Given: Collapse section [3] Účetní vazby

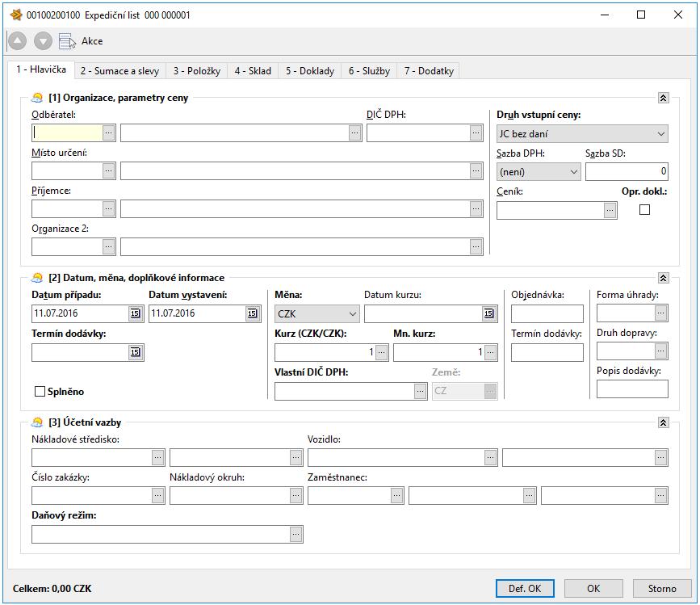Looking at the screenshot, I should [x=664, y=422].
